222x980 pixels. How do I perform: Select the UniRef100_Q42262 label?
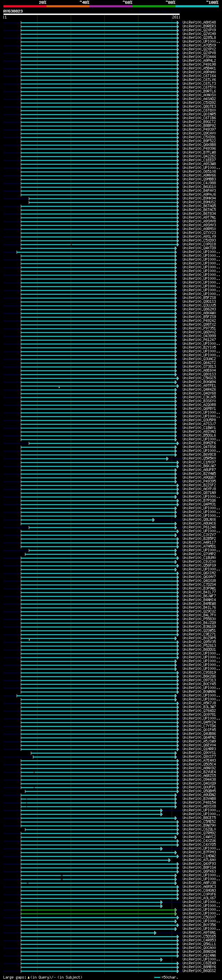point(199,156)
